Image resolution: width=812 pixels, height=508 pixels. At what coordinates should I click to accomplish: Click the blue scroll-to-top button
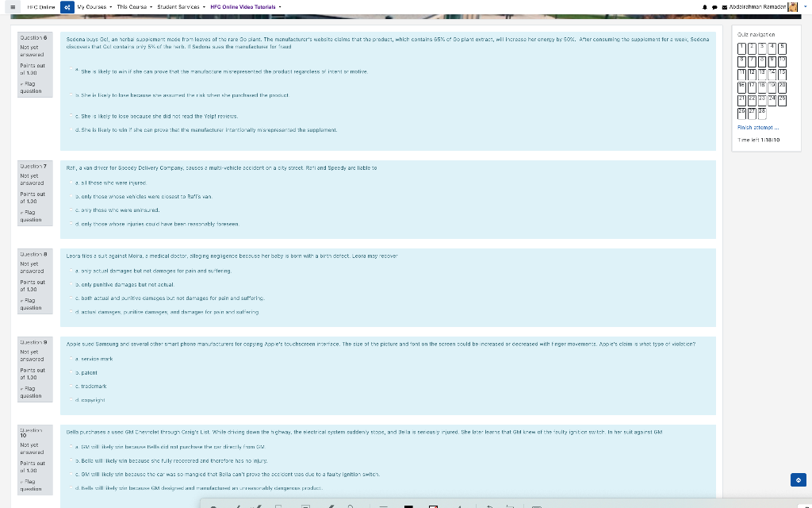[x=798, y=480]
